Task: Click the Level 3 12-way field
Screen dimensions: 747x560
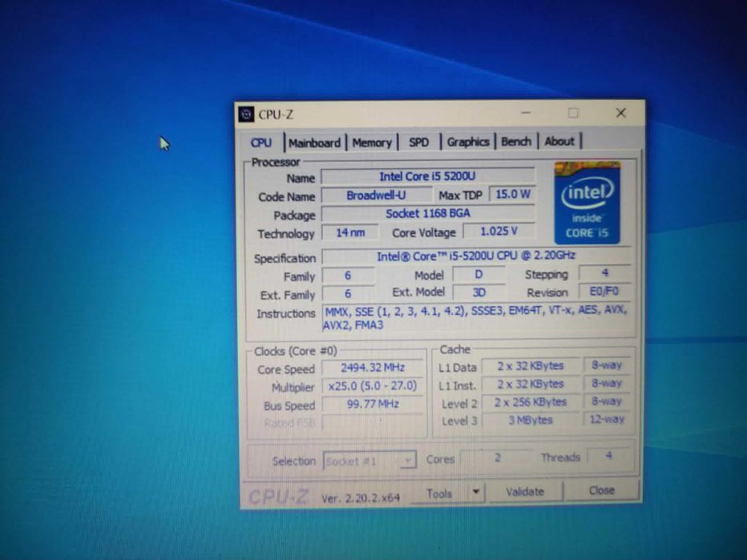Action: click(x=607, y=419)
